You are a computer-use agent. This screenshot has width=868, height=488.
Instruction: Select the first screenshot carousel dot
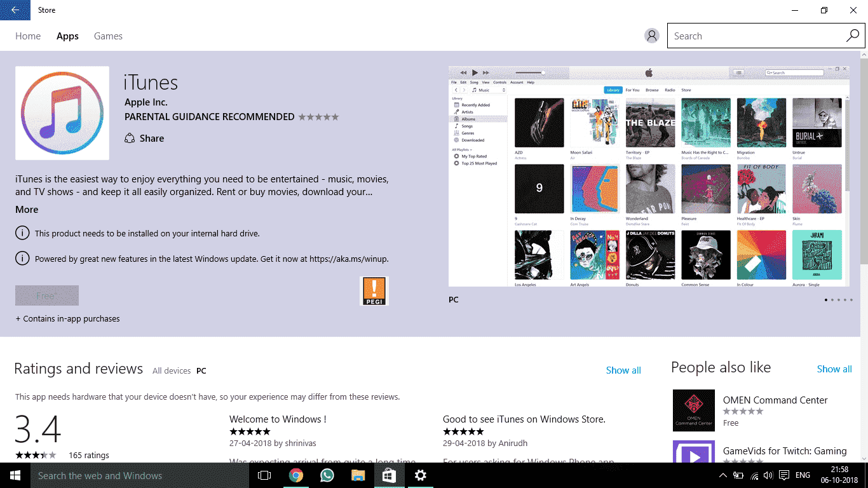(x=826, y=299)
